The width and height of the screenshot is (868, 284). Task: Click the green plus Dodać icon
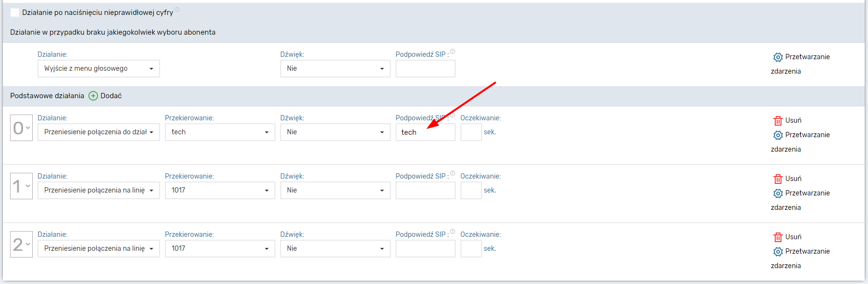click(93, 96)
